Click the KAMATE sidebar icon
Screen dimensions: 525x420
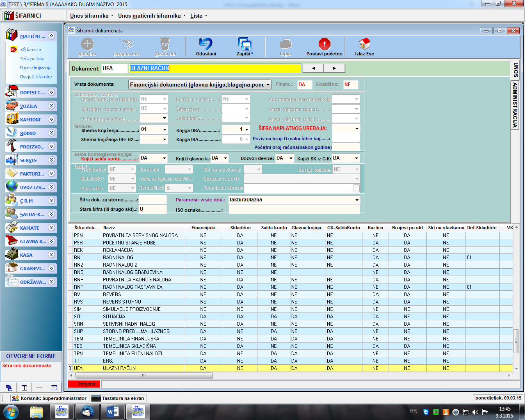pyautogui.click(x=11, y=227)
